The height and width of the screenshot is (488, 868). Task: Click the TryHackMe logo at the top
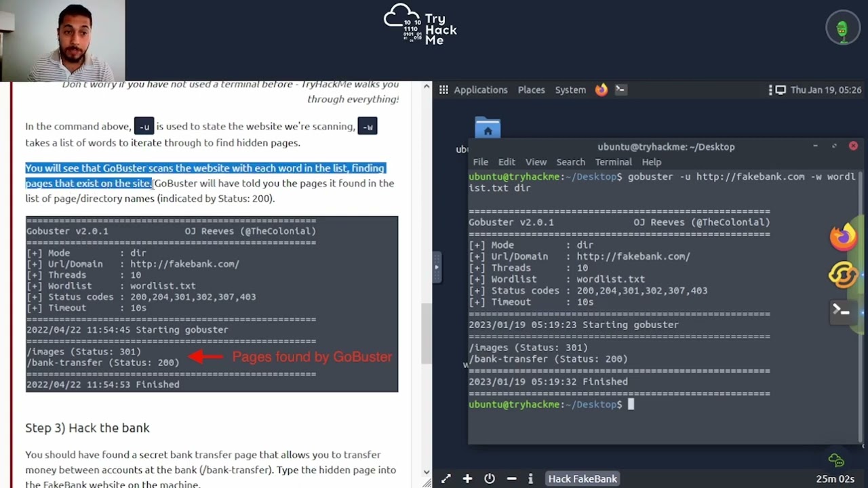coord(420,24)
